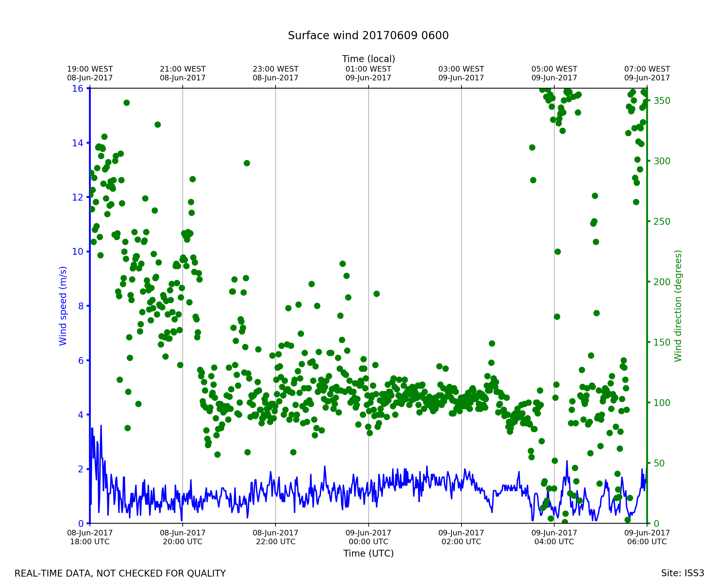Click the "Wind speed (m/s)" axis label

tap(63, 306)
